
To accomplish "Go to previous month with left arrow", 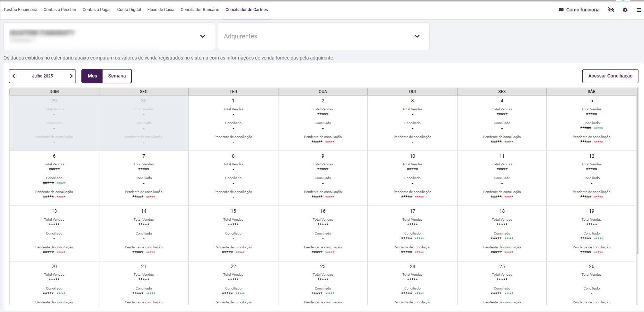I will point(14,76).
